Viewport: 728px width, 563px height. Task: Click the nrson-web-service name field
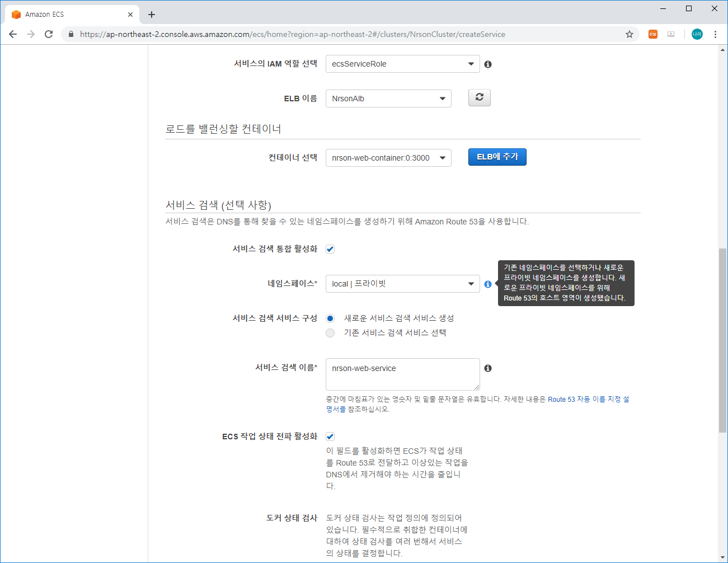(x=403, y=374)
